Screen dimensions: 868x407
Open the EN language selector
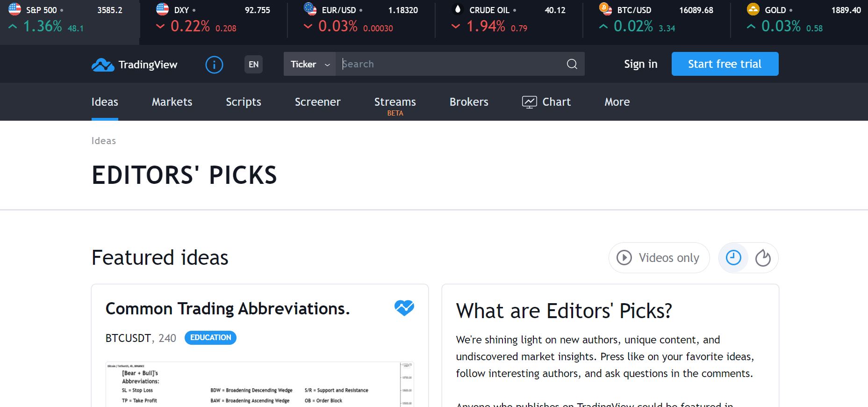(x=253, y=65)
